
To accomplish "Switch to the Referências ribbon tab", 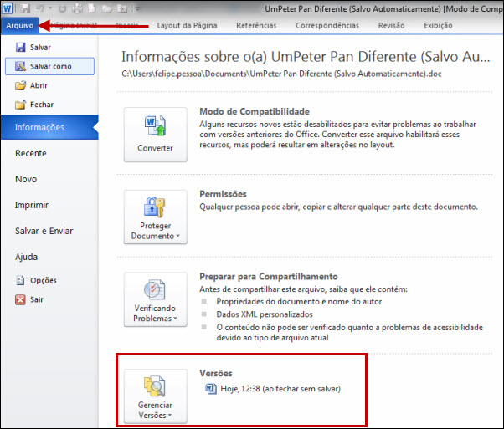I will pyautogui.click(x=256, y=26).
